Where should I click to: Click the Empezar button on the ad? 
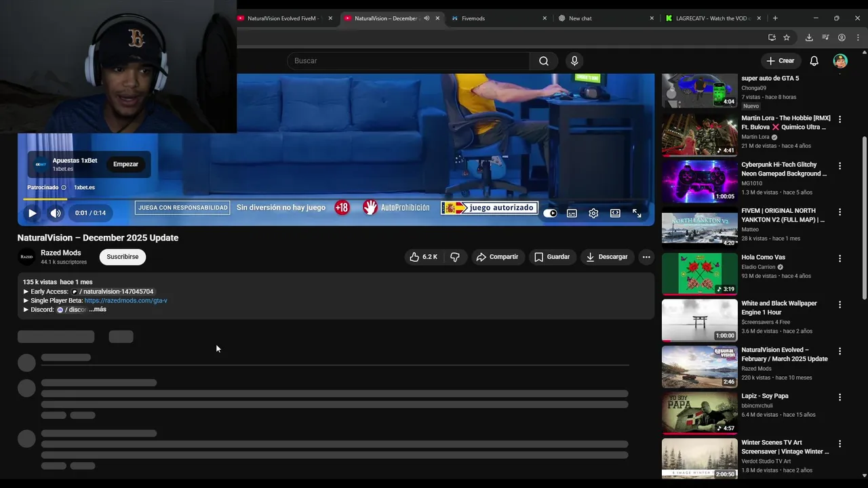[x=125, y=164]
